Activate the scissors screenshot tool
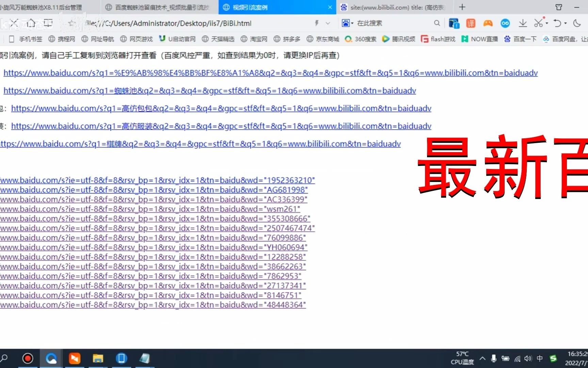The width and height of the screenshot is (588, 368). pyautogui.click(x=538, y=23)
